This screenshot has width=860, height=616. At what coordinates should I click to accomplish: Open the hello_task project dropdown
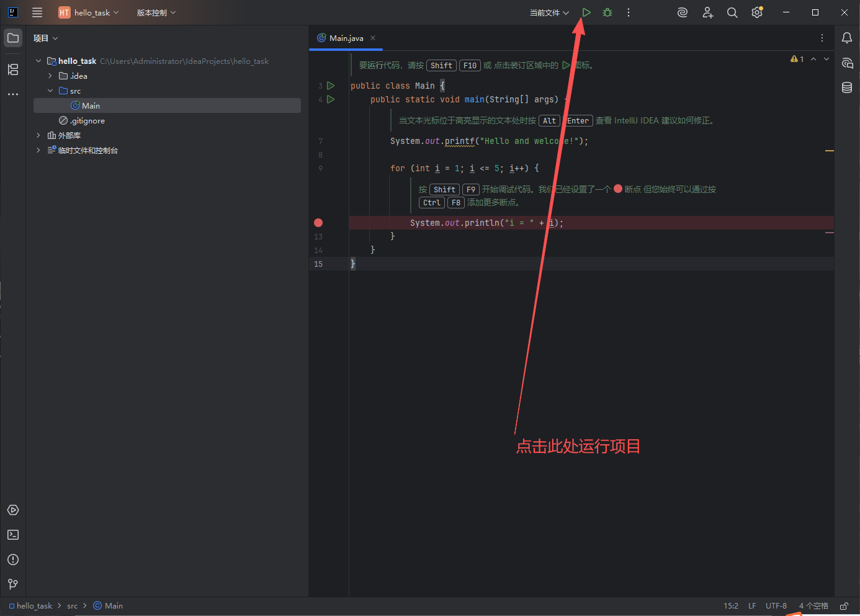[89, 12]
